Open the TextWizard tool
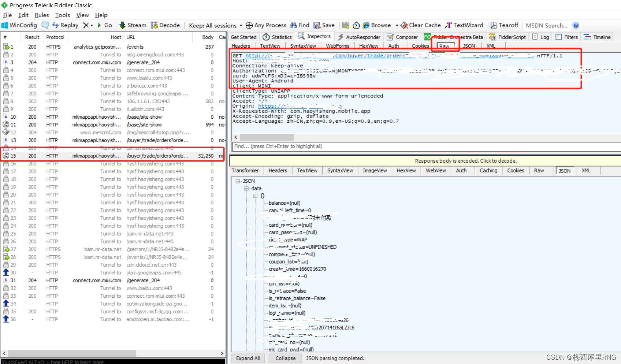Viewport: 621px width, 364px height. [464, 25]
